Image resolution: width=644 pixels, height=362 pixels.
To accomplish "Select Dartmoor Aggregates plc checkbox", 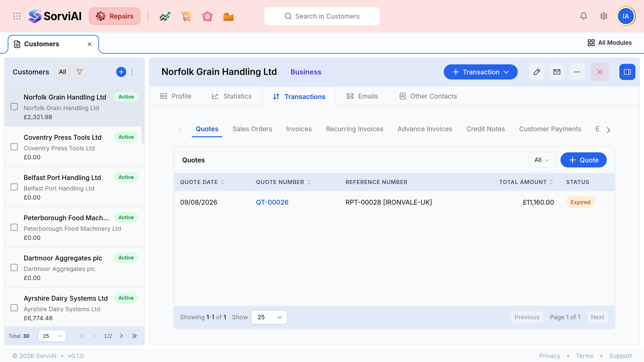I will pos(14,268).
